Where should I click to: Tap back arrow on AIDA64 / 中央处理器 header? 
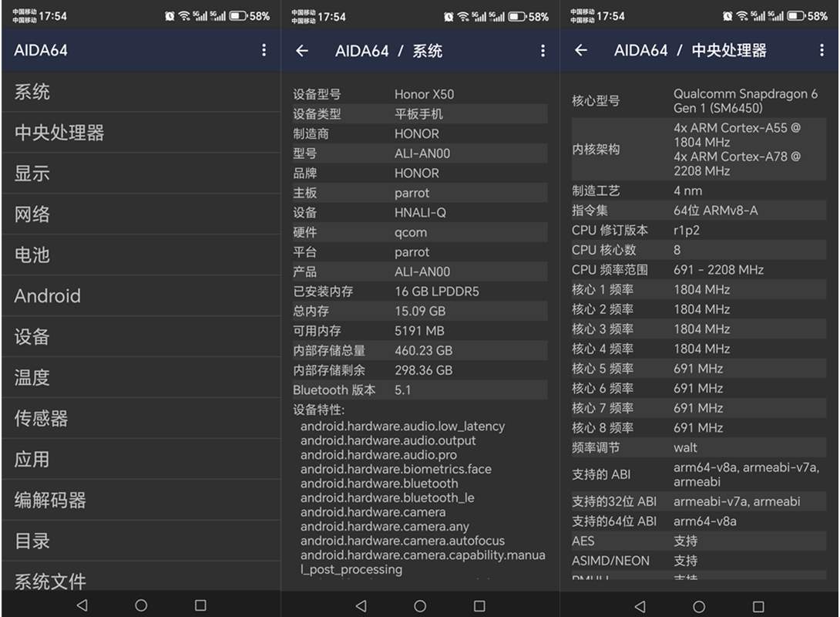tap(581, 50)
